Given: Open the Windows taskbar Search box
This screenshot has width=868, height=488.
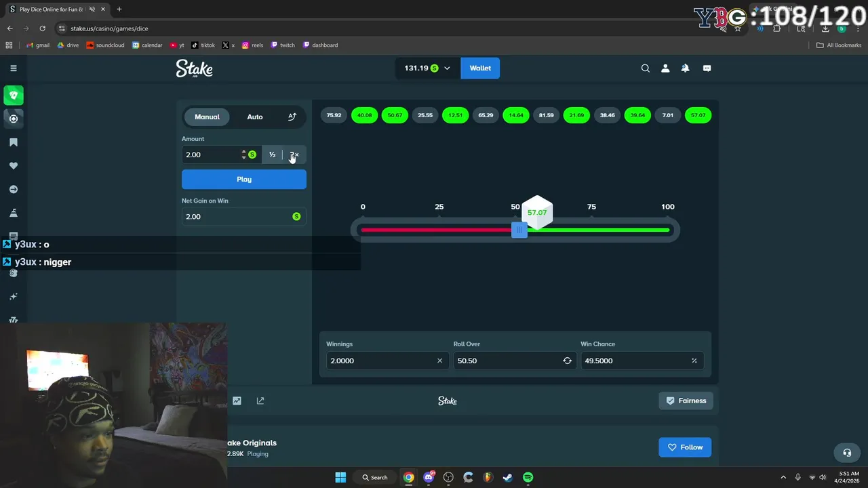Looking at the screenshot, I should point(374,477).
